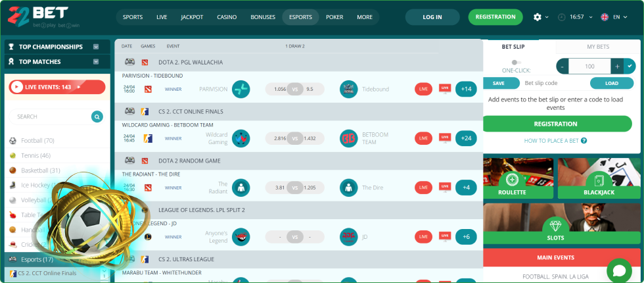Open live stream monitor for Anyone's Legend match

tap(444, 236)
